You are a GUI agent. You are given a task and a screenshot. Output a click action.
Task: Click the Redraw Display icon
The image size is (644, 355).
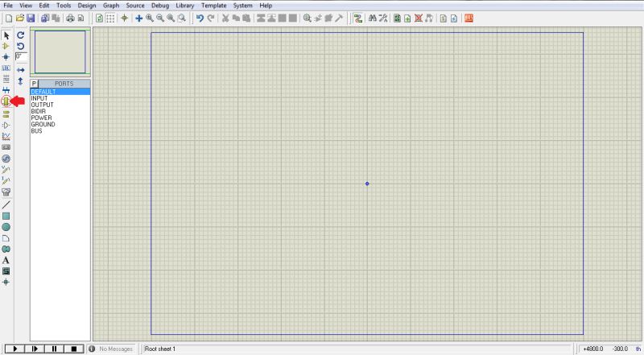click(99, 18)
